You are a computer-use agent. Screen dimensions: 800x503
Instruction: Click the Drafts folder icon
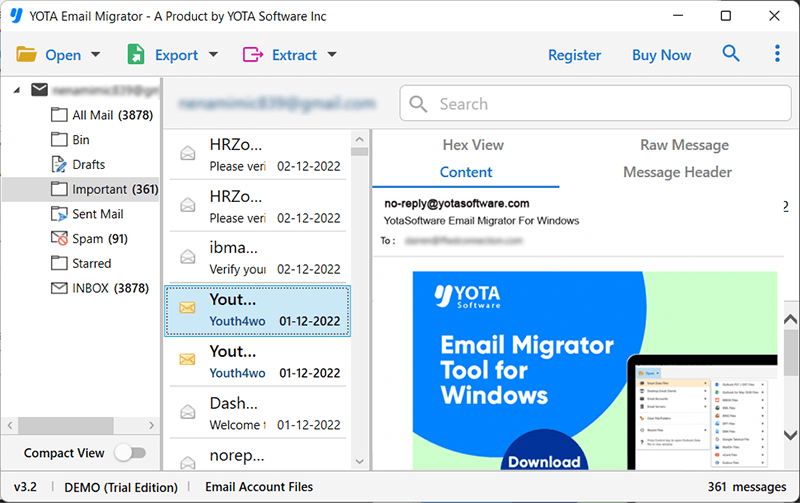[x=59, y=164]
